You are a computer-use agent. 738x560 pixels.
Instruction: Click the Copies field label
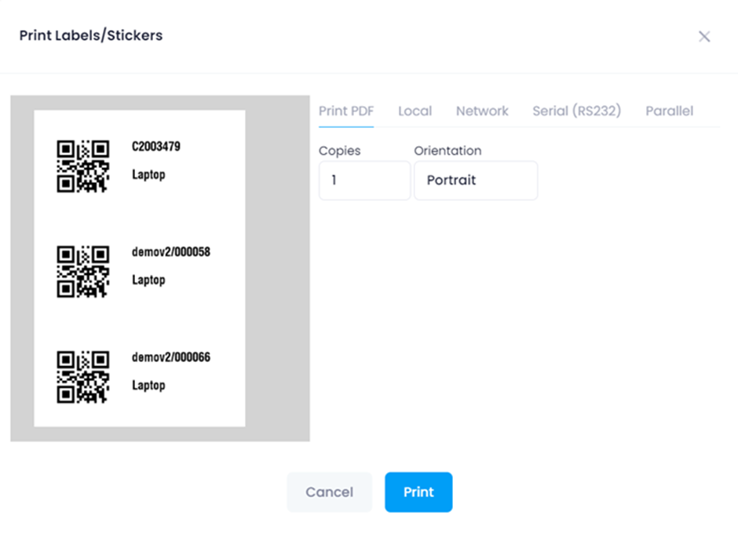[x=339, y=151]
